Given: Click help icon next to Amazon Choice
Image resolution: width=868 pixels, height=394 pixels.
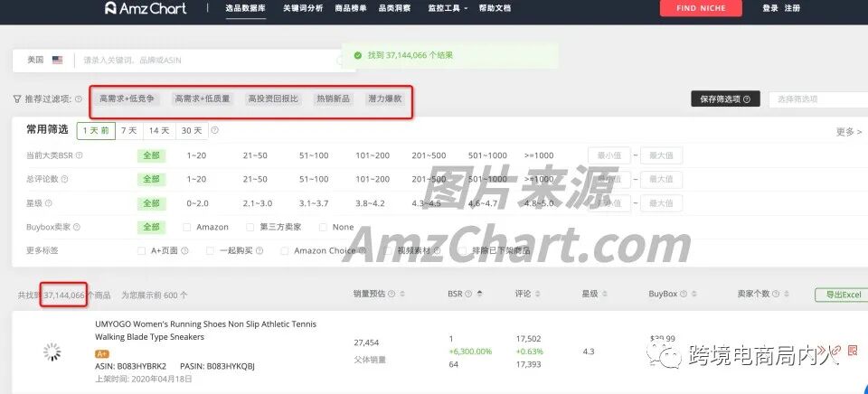Looking at the screenshot, I should 363,250.
